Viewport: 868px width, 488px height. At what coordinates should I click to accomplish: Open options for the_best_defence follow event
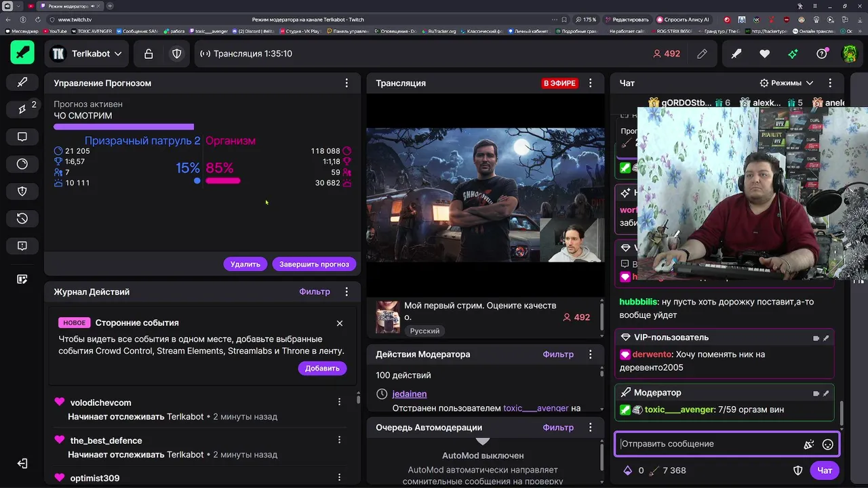click(x=339, y=440)
